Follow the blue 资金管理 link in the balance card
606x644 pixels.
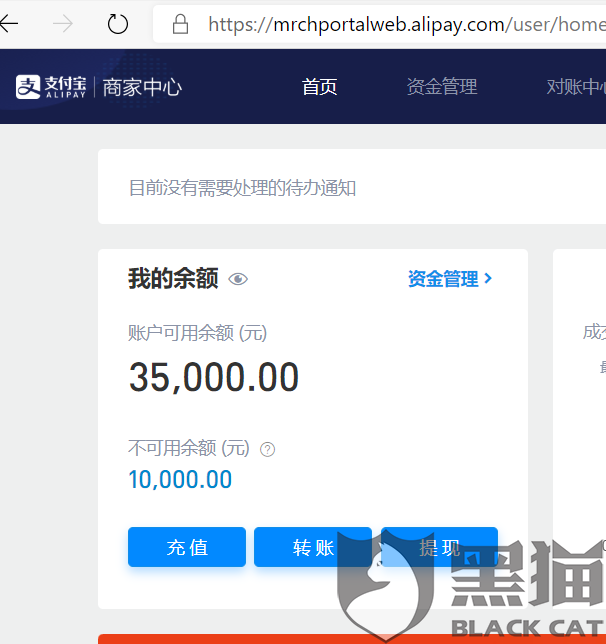(450, 279)
